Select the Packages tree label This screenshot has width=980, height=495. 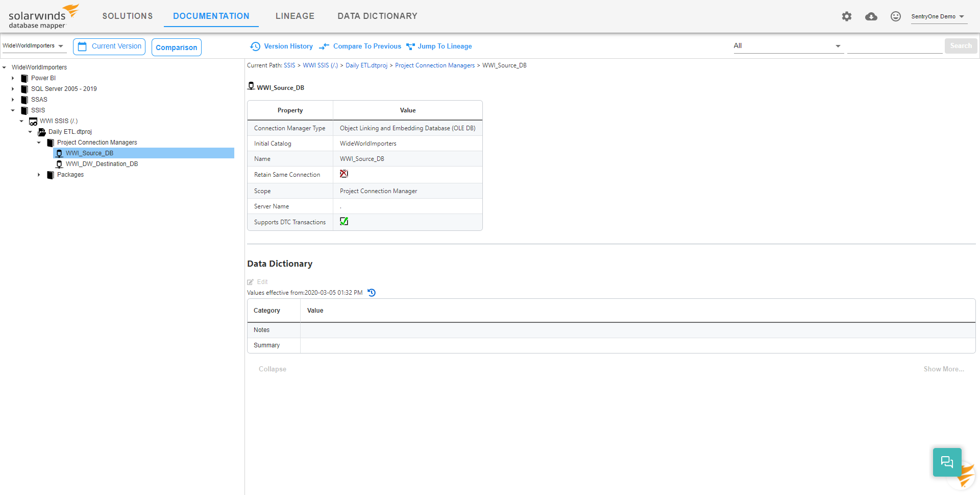70,175
